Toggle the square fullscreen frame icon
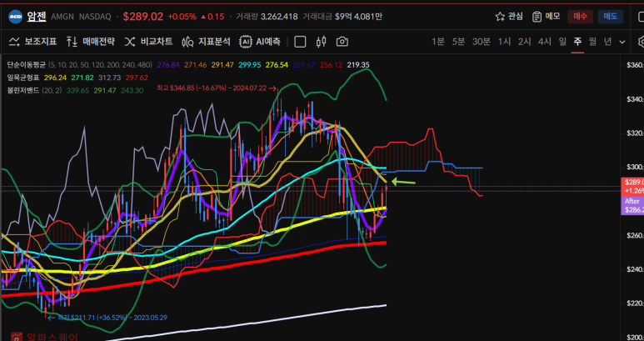The image size is (644, 341). click(300, 42)
